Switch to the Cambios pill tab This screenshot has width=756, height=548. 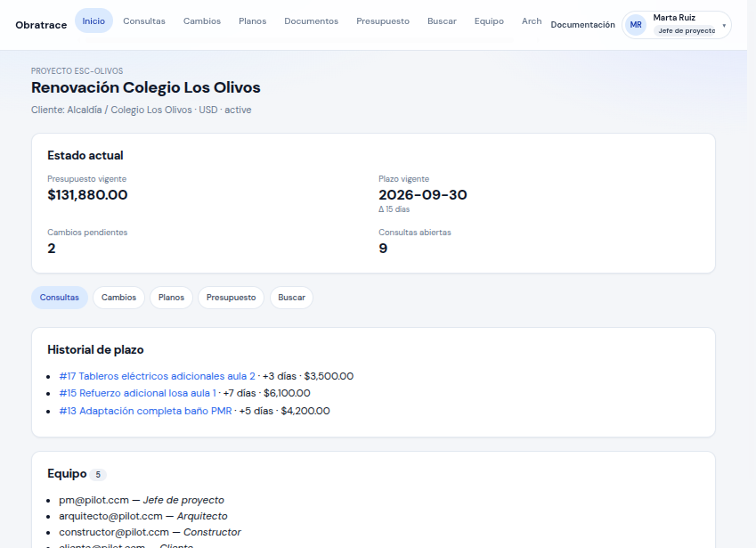[x=118, y=298]
